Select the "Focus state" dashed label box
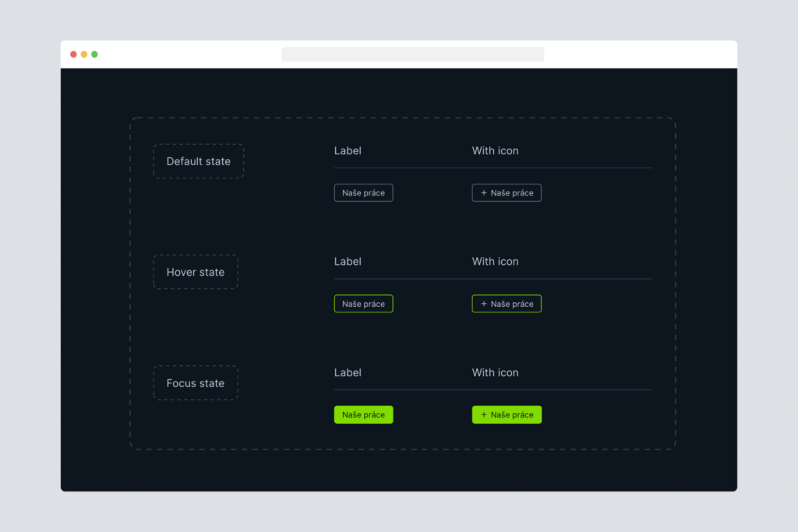Viewport: 798px width, 532px height. [x=196, y=383]
